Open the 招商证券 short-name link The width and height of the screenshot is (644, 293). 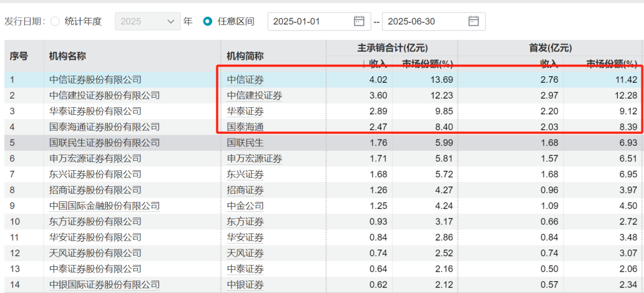click(245, 191)
